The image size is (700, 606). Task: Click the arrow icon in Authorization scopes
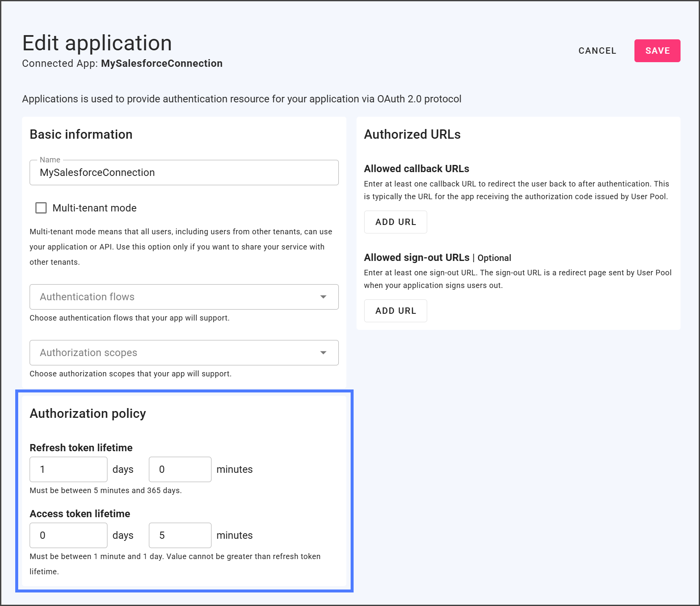pos(323,353)
